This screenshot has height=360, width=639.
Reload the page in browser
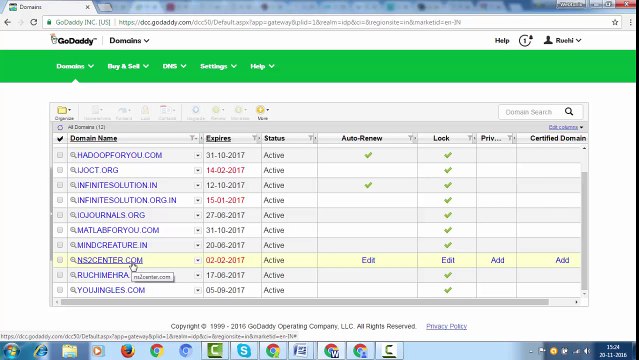point(34,22)
